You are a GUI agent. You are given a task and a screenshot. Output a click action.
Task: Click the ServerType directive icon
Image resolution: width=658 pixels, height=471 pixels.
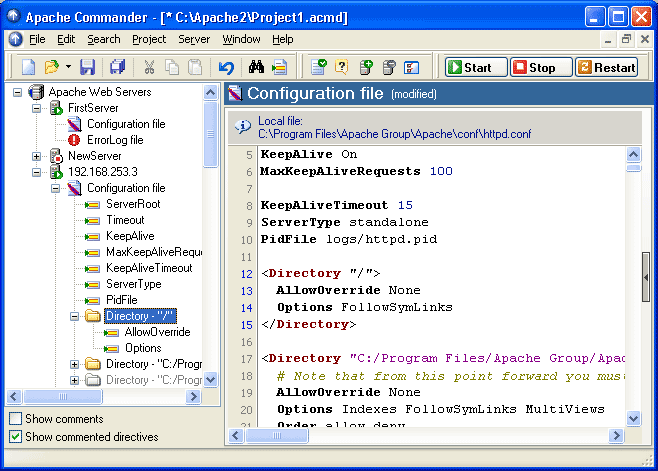[92, 285]
